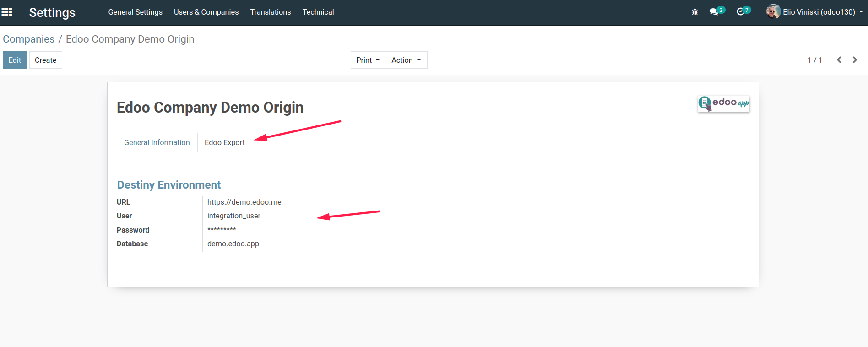Screen dimensions: 868x347
Task: Open Translations menu
Action: [x=271, y=12]
